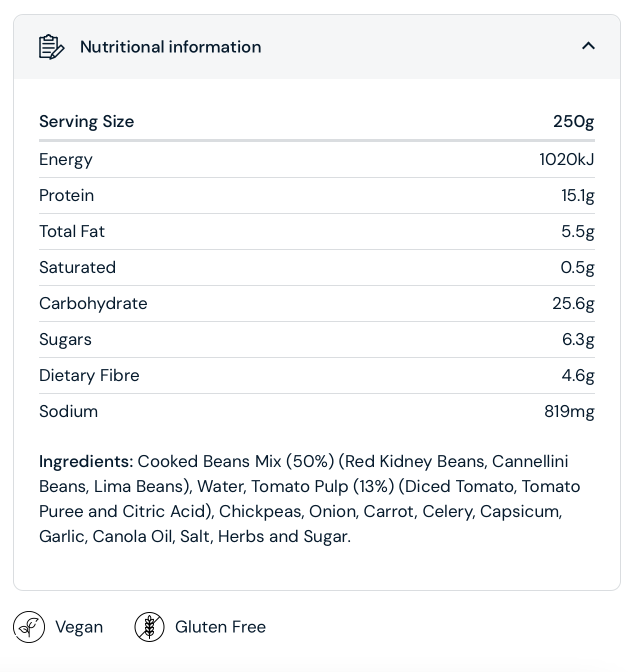Viewport: 638px width, 672px height.
Task: Click the Energy row label
Action: click(66, 159)
